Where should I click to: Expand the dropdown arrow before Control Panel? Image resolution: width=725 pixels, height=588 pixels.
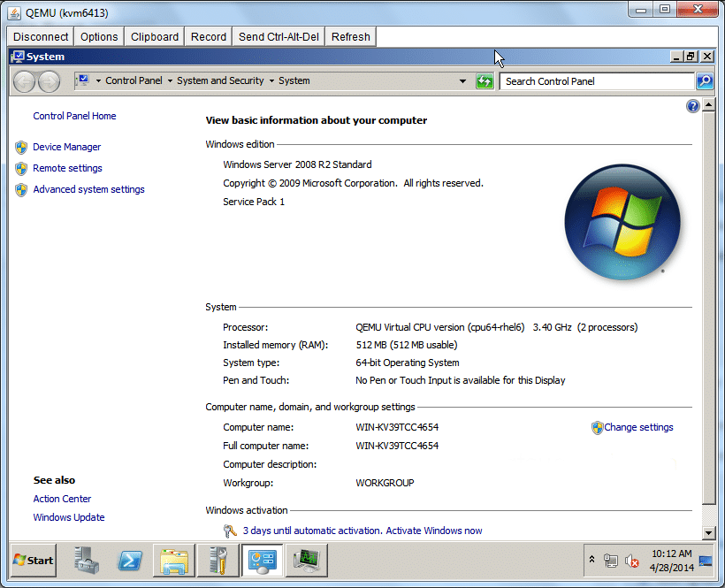click(x=98, y=80)
